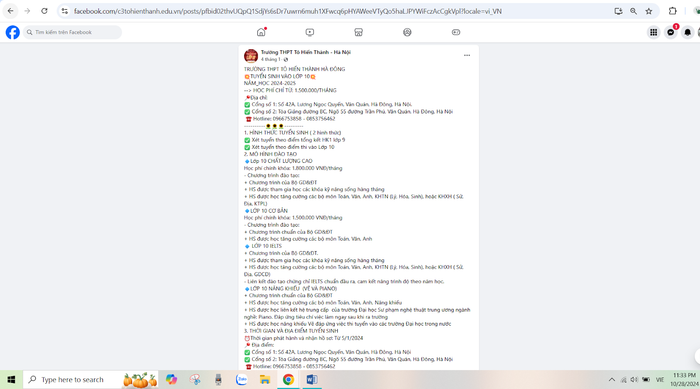The image size is (700, 389).
Task: Go to Facebook home via logo
Action: tap(12, 32)
